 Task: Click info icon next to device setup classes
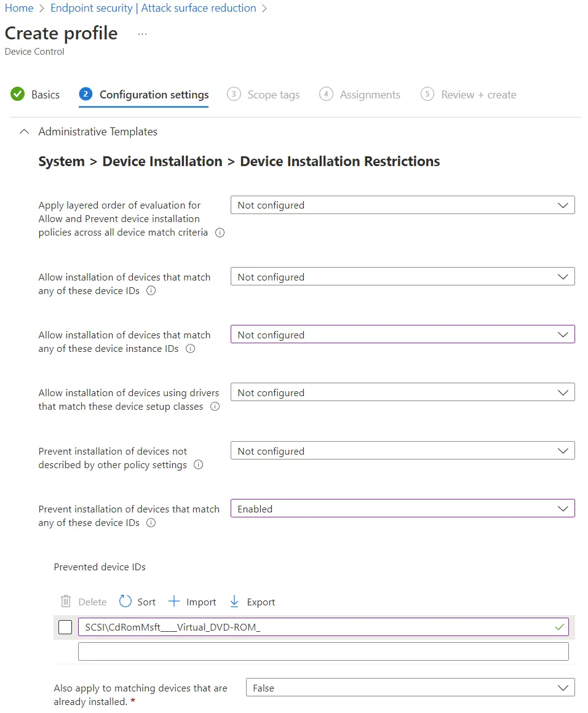tap(215, 406)
